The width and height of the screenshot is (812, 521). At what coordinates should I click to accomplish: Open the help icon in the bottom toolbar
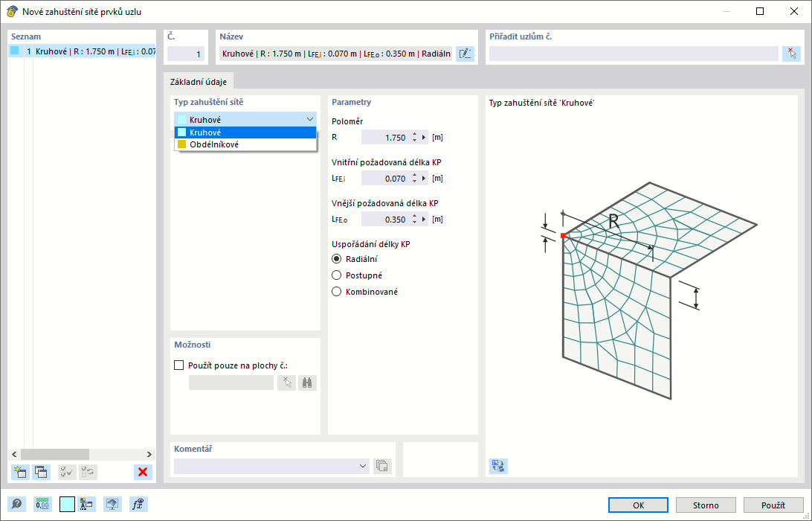17,504
